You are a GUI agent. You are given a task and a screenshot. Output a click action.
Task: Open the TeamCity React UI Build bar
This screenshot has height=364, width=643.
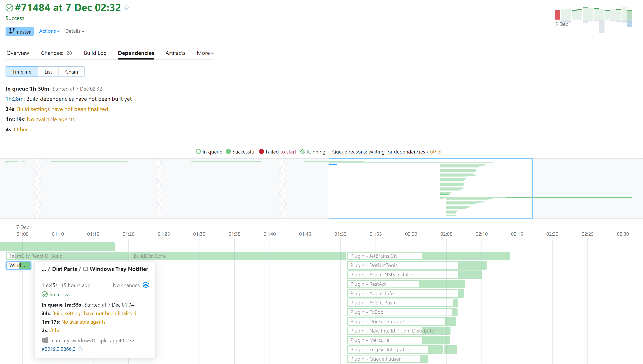coord(67,256)
